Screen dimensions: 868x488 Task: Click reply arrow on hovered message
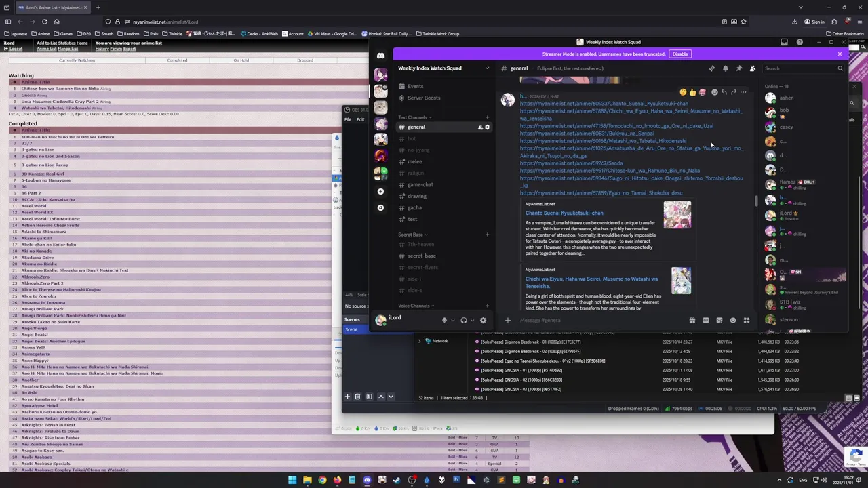[724, 92]
